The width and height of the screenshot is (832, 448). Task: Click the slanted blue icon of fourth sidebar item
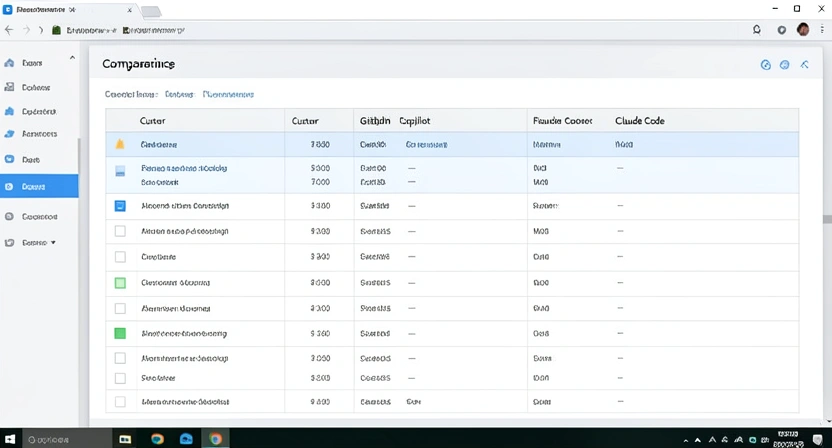point(9,134)
